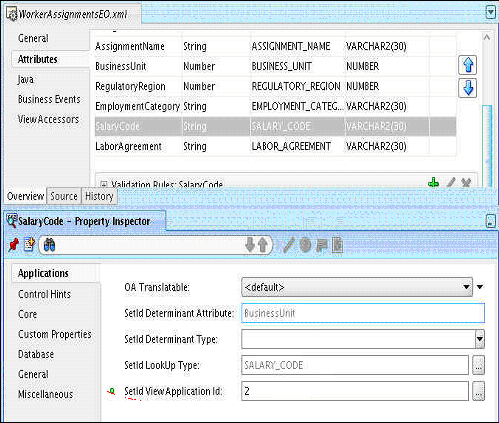
Task: Click the SetId Determinant Attribute field
Action: [x=363, y=313]
